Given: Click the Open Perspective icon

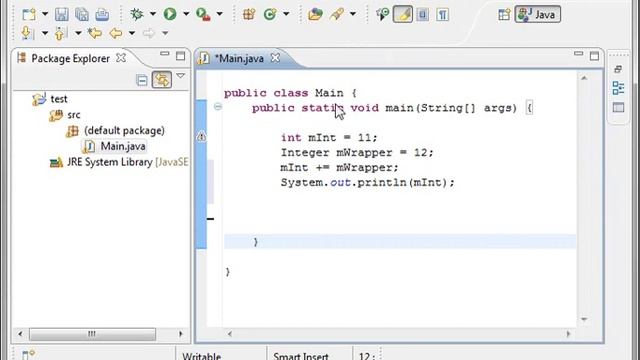Looking at the screenshot, I should (504, 15).
